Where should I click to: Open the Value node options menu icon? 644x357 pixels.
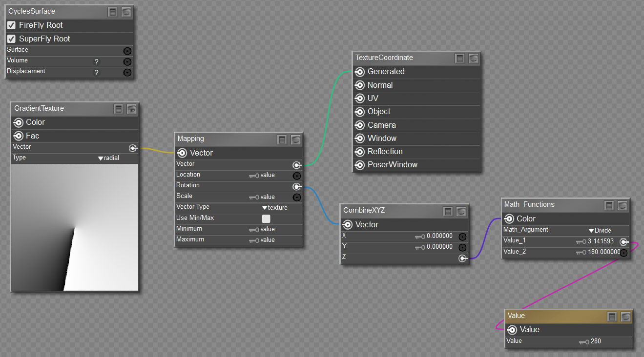coord(612,317)
